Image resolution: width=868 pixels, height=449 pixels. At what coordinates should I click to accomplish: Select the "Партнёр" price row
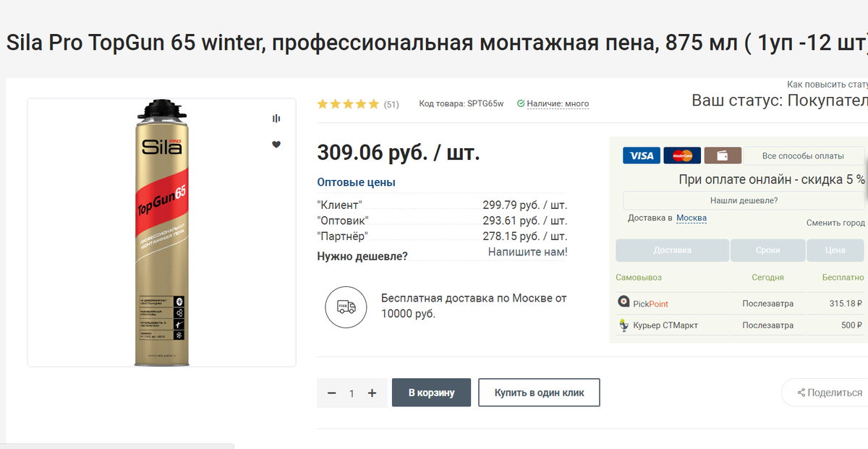click(443, 236)
